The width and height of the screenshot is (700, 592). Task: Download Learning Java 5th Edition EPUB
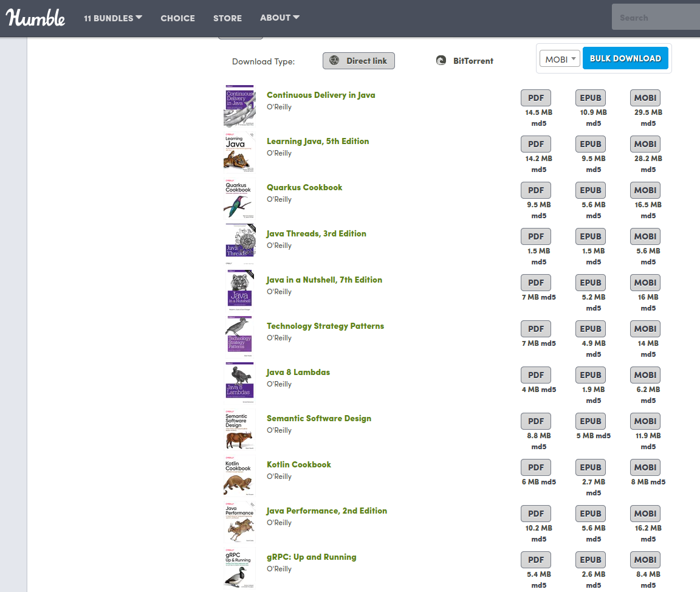pyautogui.click(x=590, y=144)
